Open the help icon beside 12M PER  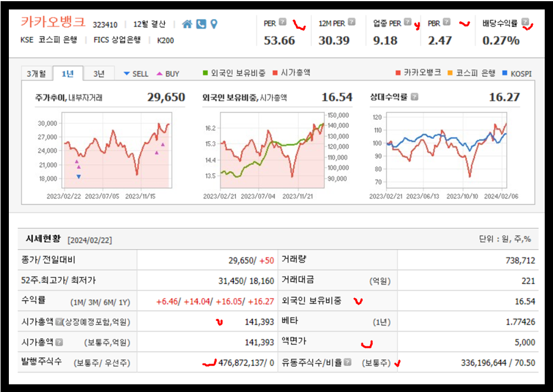click(352, 22)
